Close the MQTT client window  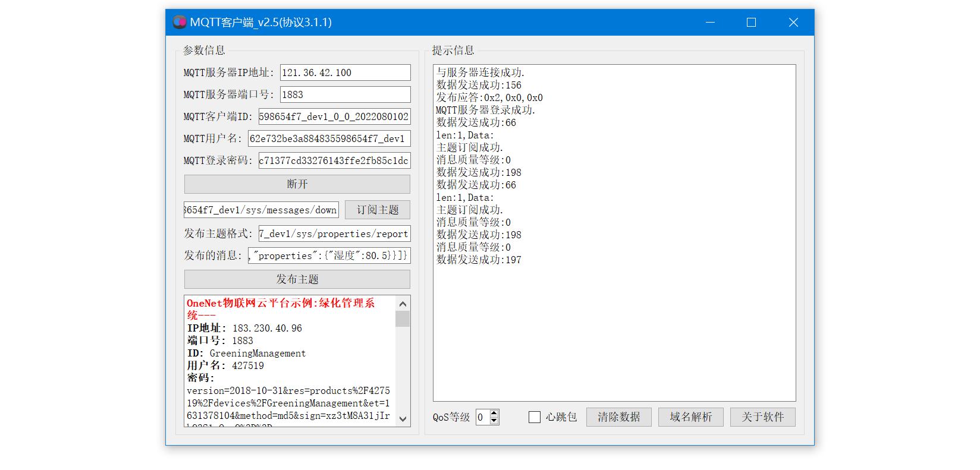tap(793, 23)
